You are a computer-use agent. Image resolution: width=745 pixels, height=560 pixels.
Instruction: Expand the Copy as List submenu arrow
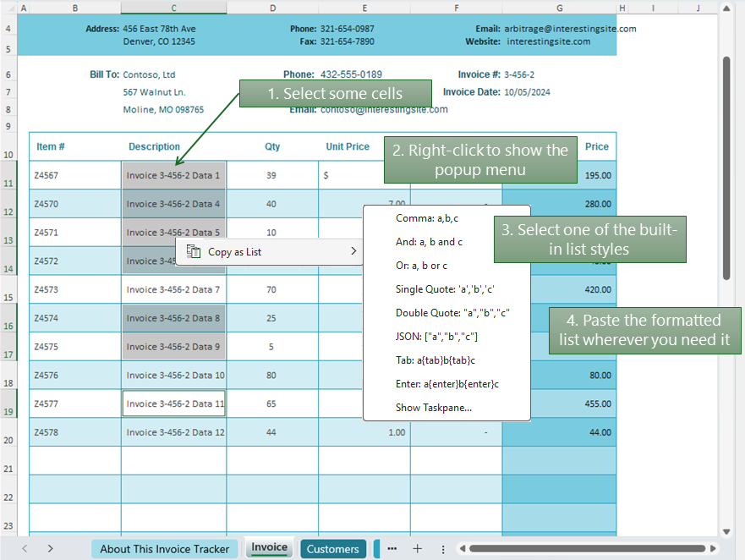[353, 251]
